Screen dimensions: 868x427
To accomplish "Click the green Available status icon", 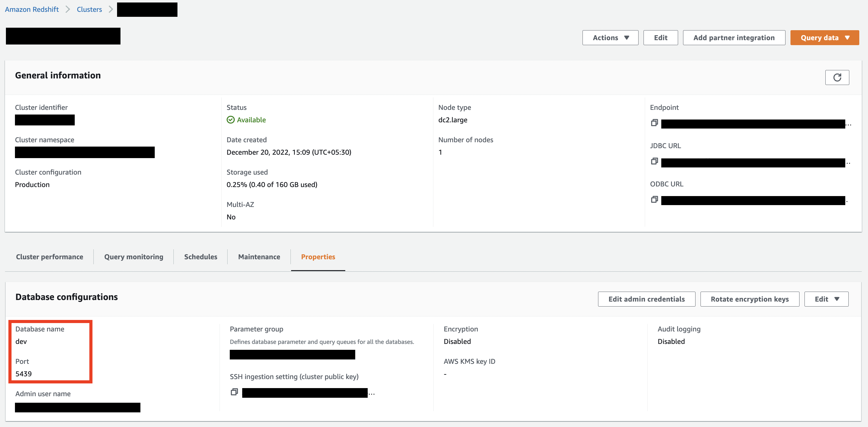I will [x=230, y=120].
